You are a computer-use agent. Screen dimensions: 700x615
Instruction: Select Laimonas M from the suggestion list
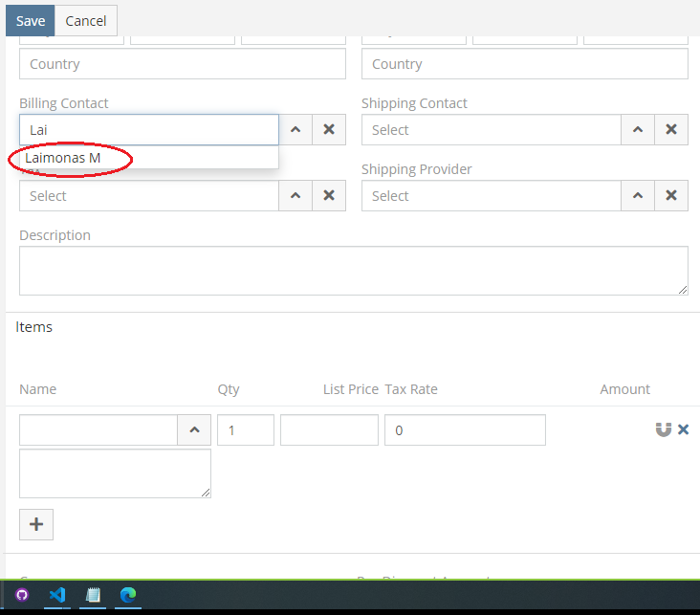(x=63, y=158)
